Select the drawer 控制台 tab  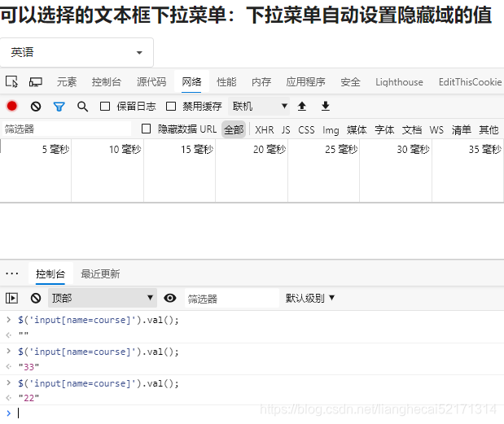[50, 274]
